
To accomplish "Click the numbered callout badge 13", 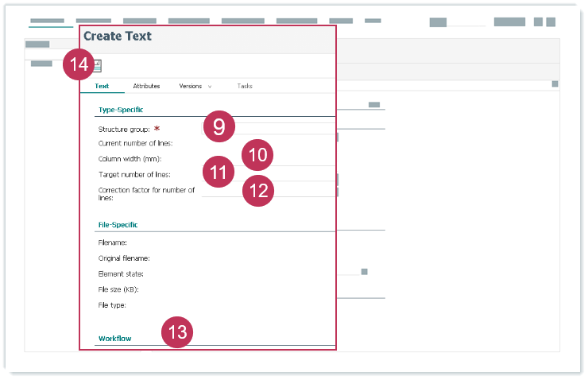I will (177, 331).
